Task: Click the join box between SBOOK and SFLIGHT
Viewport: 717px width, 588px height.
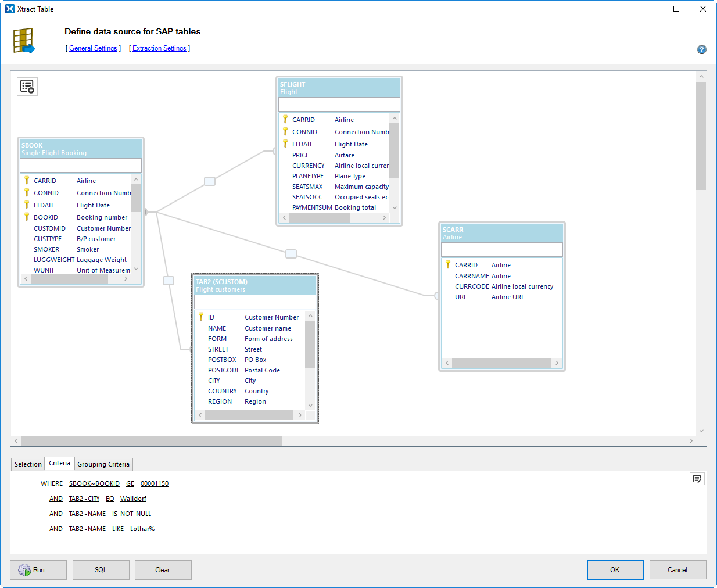Action: coord(210,181)
